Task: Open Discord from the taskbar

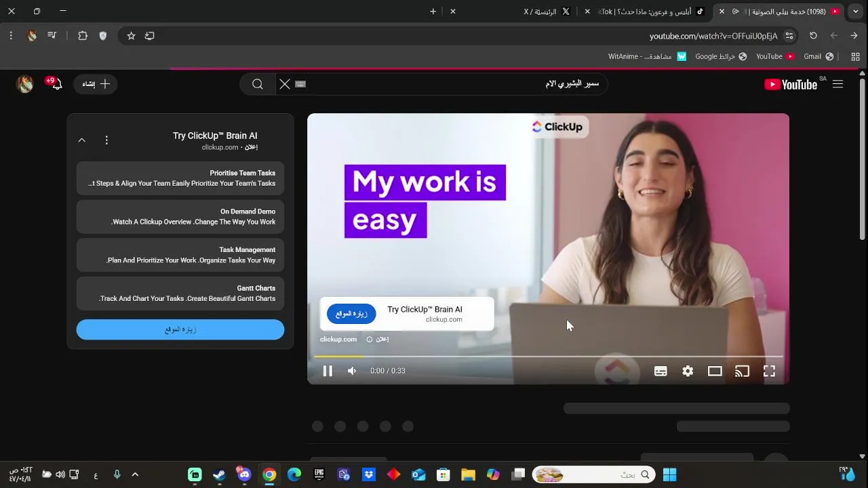Action: (244, 474)
